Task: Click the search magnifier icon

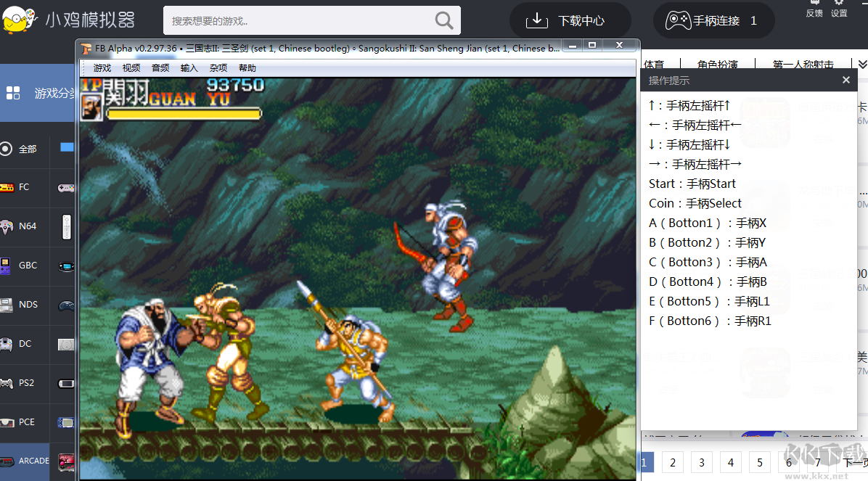Action: point(443,21)
